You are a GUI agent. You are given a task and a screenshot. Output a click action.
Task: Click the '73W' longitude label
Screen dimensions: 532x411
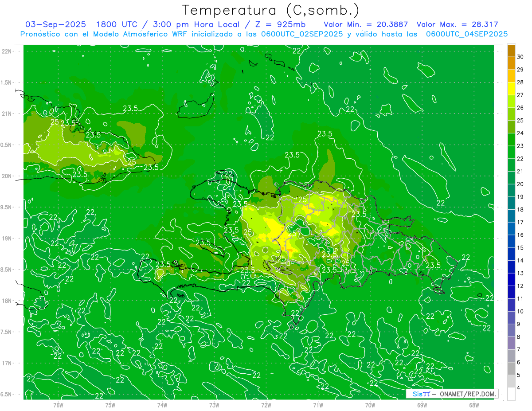coord(214,405)
